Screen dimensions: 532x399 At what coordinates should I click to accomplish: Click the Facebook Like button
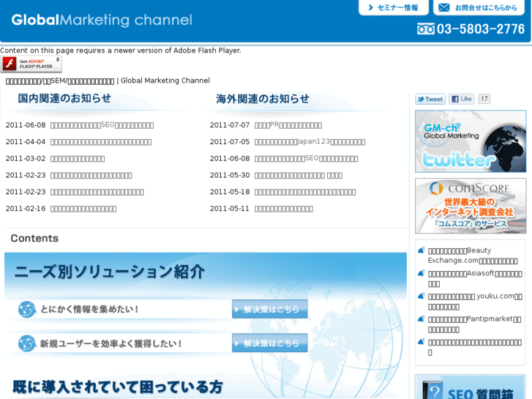(x=462, y=99)
